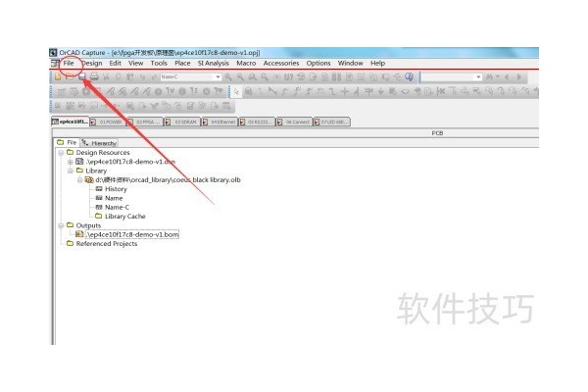This screenshot has height=392, width=588.
Task: Collapse the Design Resources folder
Action: [x=61, y=153]
